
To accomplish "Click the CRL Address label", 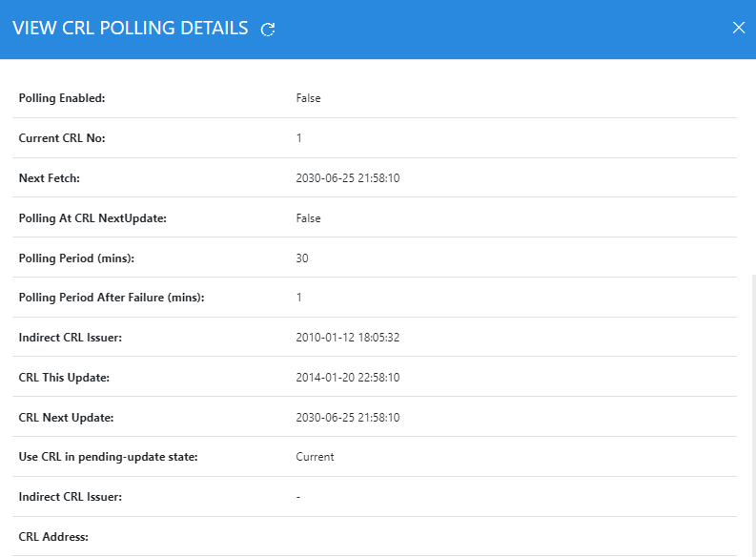I will [53, 537].
